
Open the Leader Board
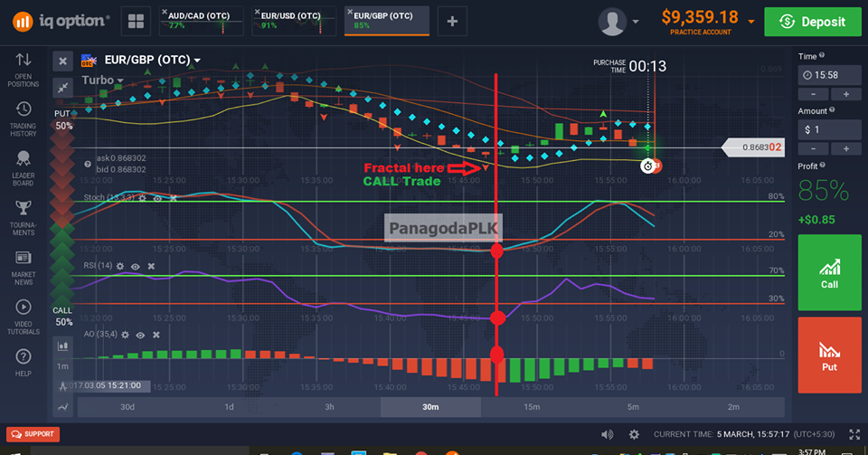(24, 168)
